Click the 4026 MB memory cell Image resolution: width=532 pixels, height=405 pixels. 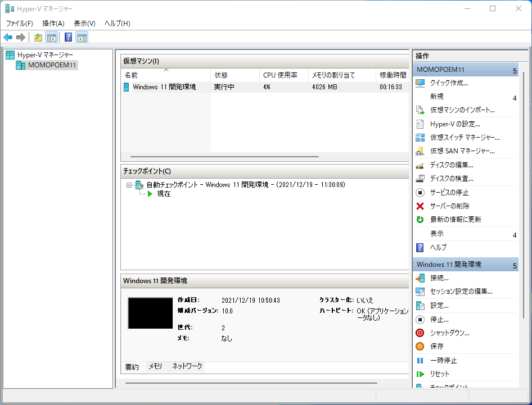324,87
